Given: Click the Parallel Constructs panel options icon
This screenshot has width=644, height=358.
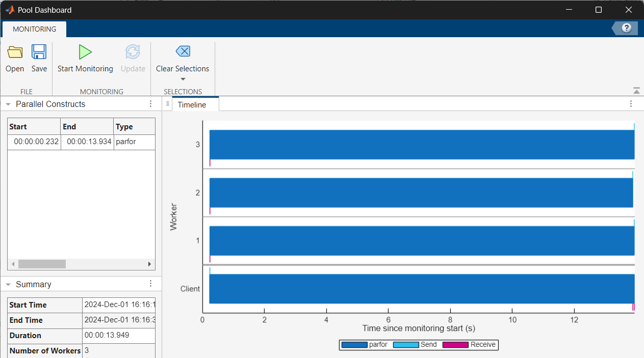Looking at the screenshot, I should (x=150, y=103).
